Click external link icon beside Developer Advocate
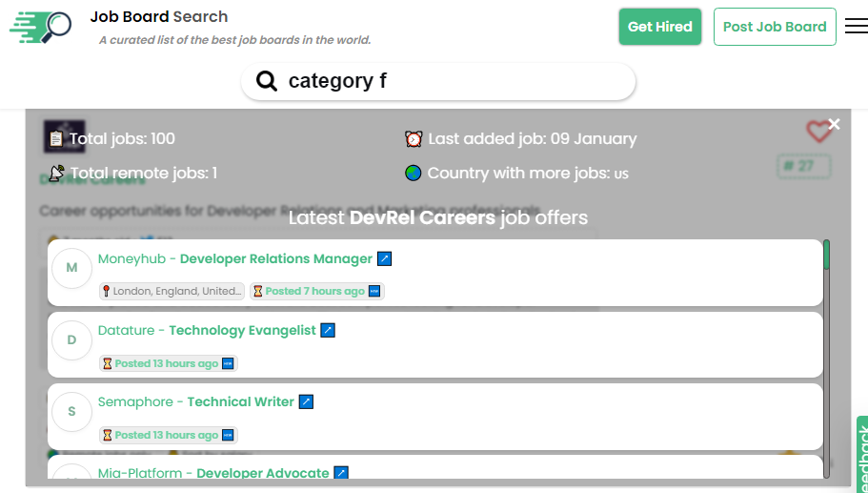868x493 pixels. pos(341,473)
